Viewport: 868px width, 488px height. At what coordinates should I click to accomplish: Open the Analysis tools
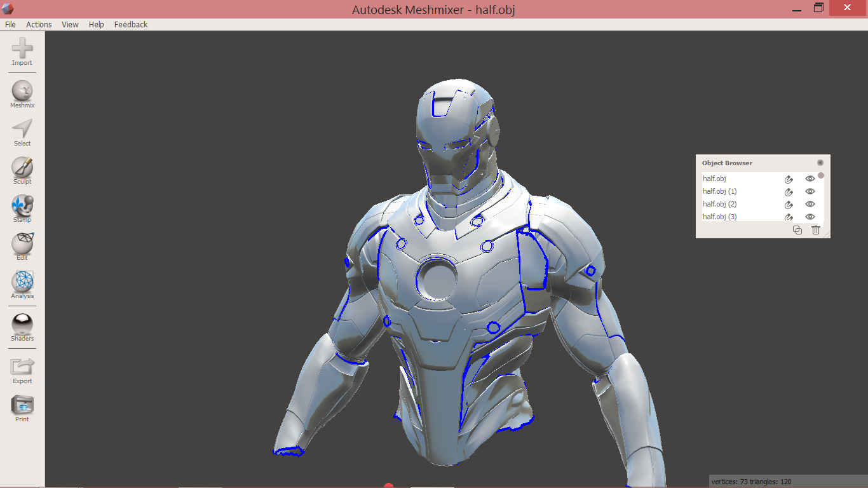coord(22,285)
